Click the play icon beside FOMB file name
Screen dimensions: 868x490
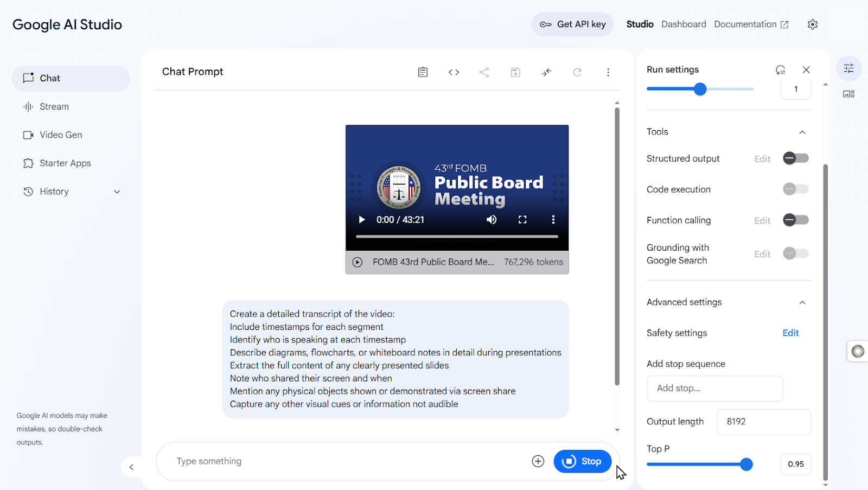pos(357,262)
